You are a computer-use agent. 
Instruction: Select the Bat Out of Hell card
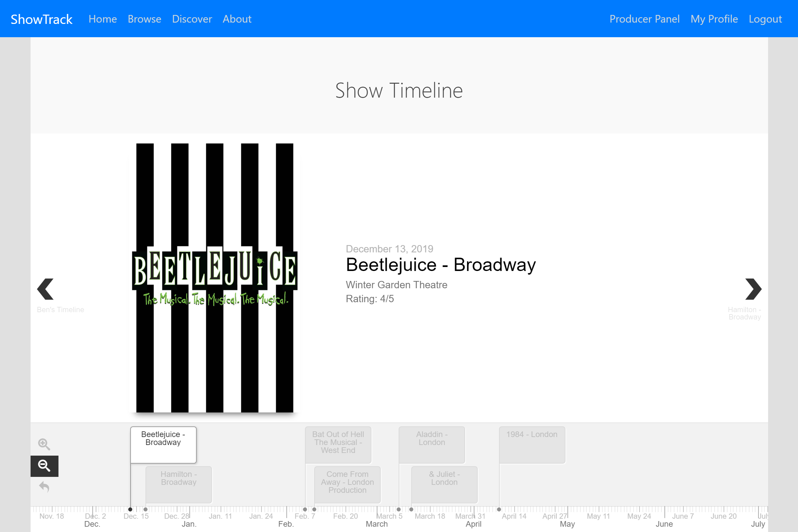[338, 445]
